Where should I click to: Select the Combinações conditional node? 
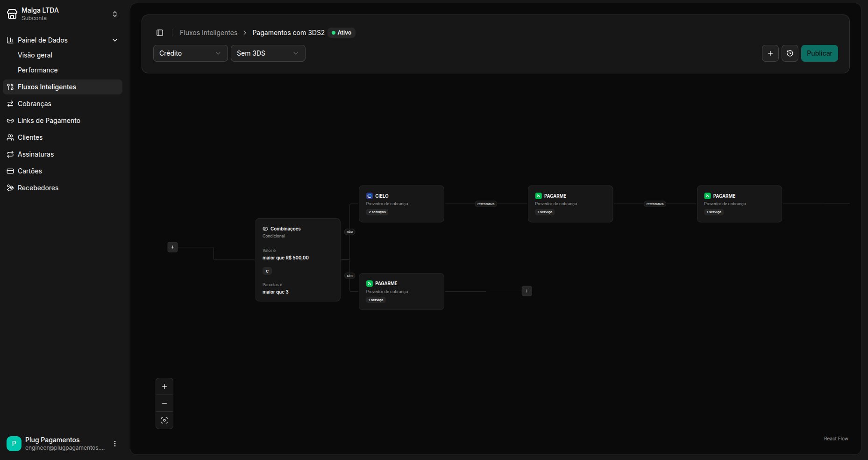tap(298, 260)
